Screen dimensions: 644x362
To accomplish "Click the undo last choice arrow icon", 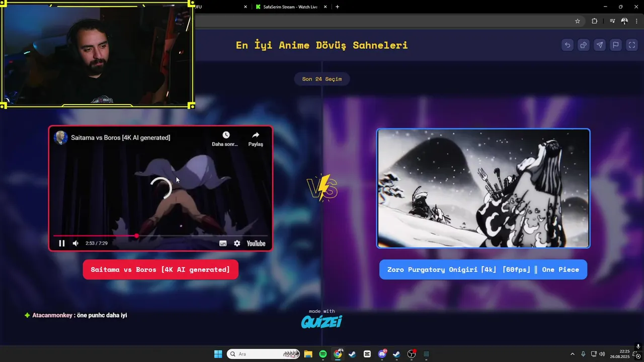I will pos(568,45).
